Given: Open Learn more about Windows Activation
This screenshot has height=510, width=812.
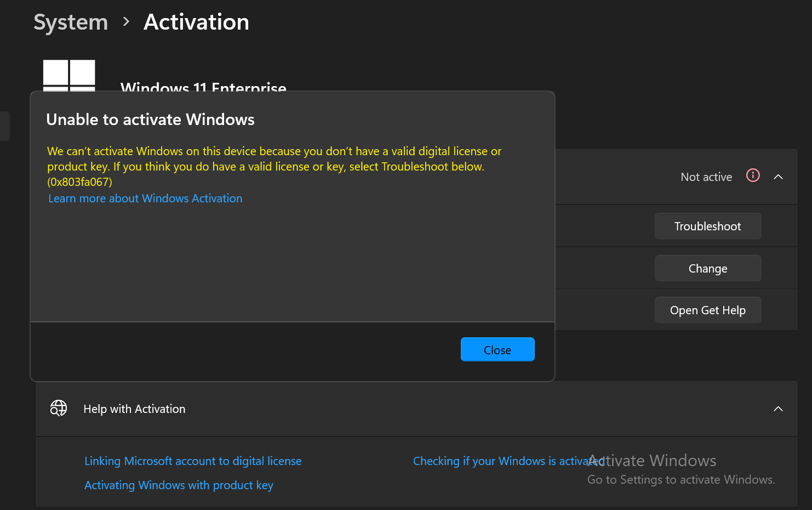Looking at the screenshot, I should (145, 198).
